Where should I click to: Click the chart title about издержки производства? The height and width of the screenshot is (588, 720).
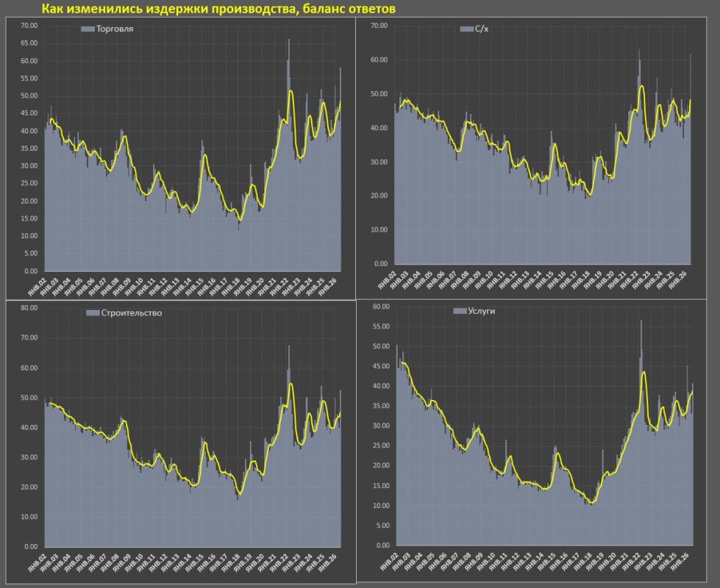click(218, 8)
